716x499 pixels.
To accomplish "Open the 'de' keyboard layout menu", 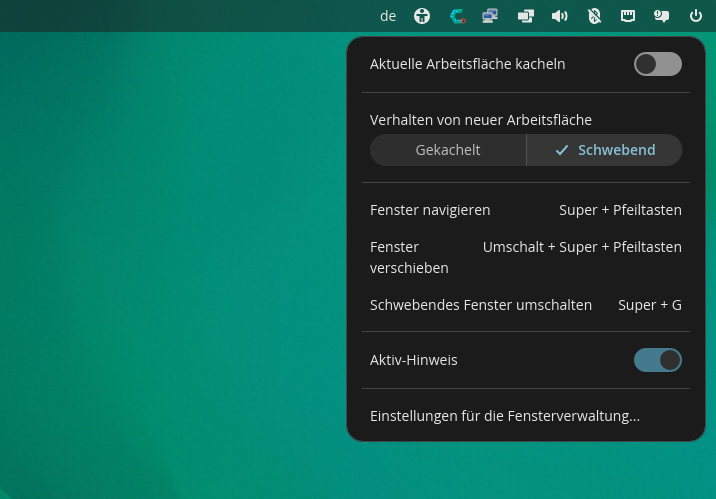I will coord(388,16).
